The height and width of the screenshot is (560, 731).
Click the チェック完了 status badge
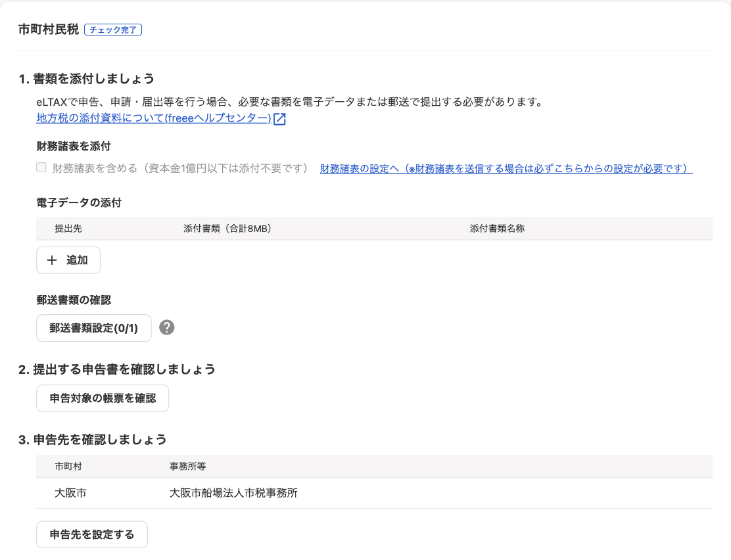pyautogui.click(x=113, y=30)
